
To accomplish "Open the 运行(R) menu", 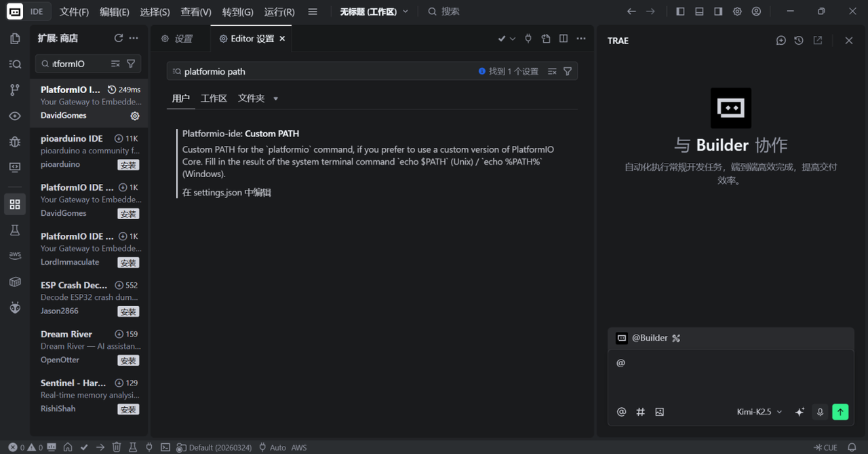I will point(279,12).
